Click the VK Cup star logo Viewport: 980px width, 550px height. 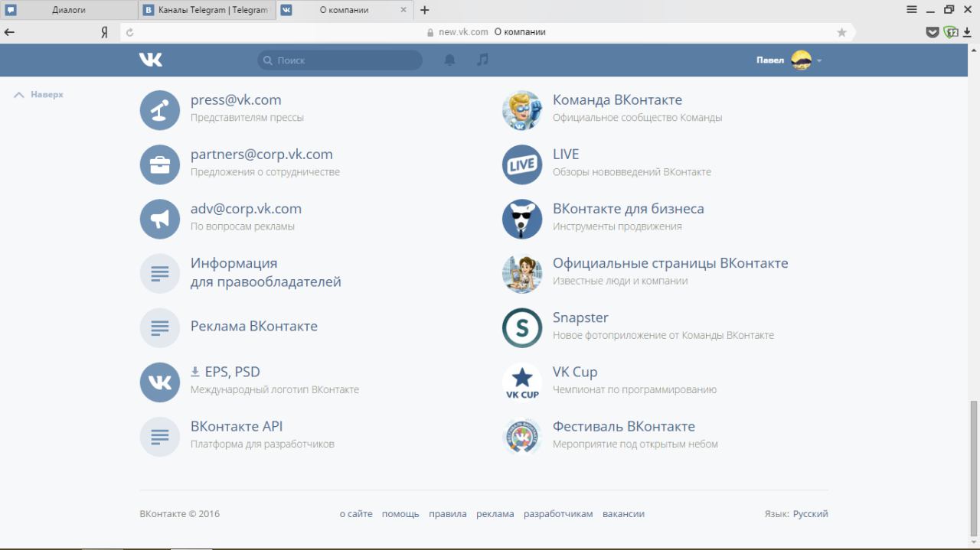(x=521, y=382)
